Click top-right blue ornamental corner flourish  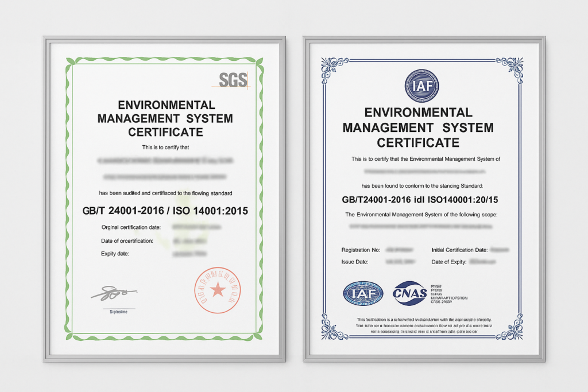click(x=509, y=67)
